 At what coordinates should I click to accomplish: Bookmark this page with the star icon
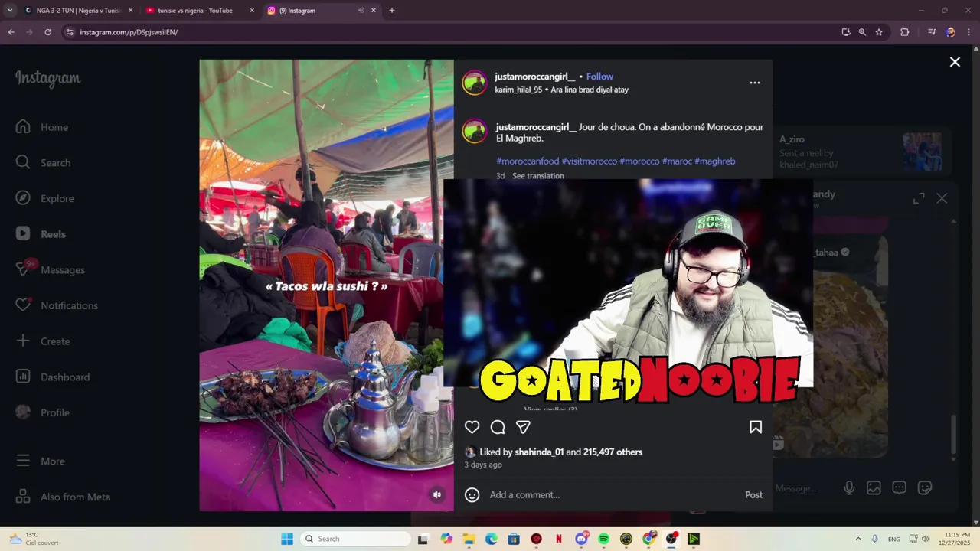[879, 32]
